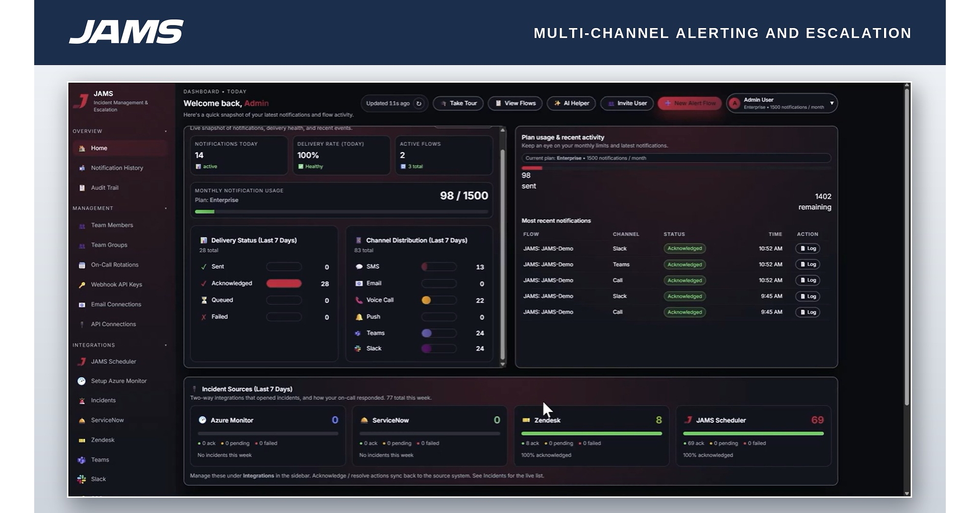Click the Failed delivery status row

264,317
